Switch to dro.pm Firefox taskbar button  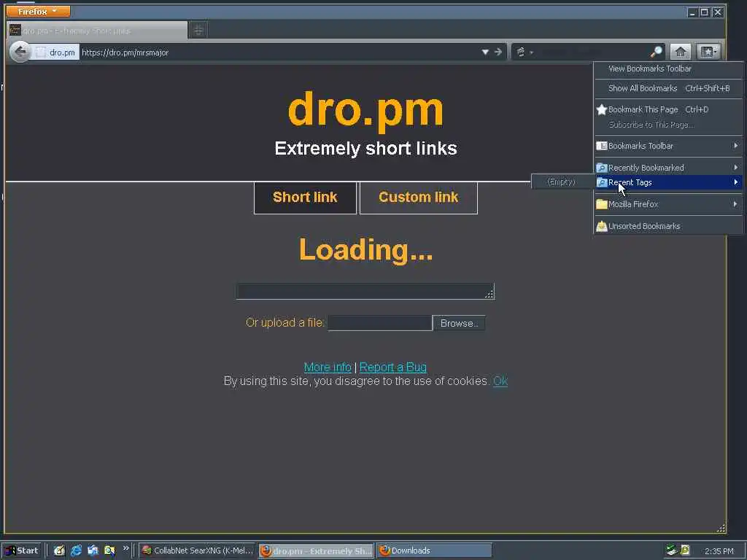coord(317,551)
